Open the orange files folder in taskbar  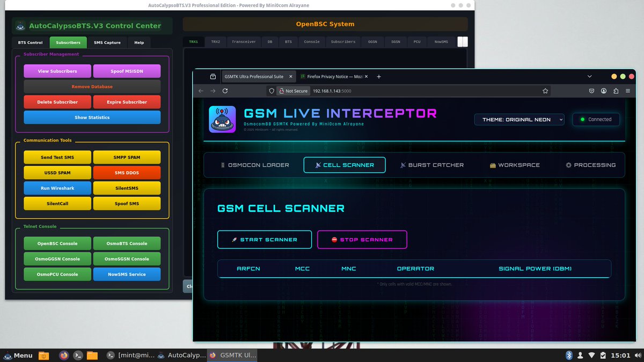pyautogui.click(x=92, y=355)
